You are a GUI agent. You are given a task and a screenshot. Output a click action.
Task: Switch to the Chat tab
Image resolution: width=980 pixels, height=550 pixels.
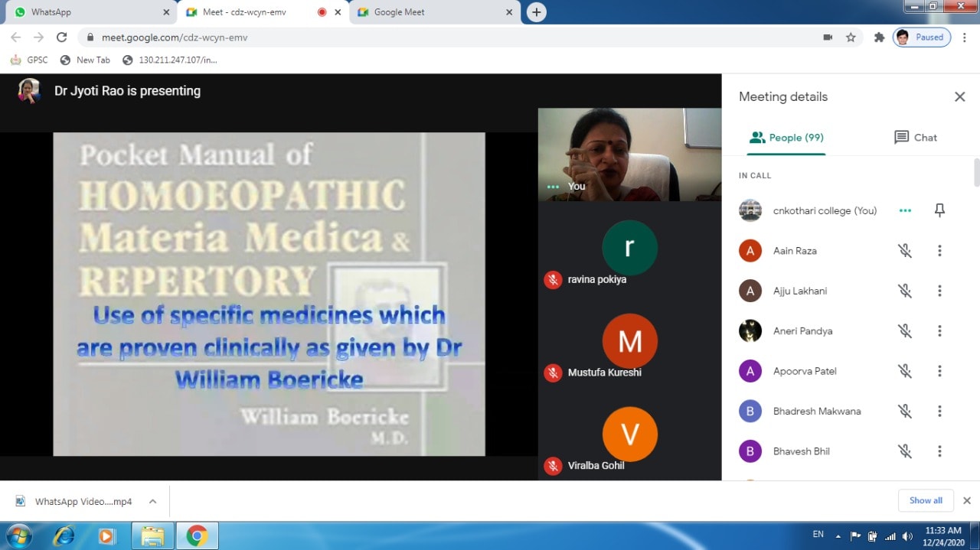click(916, 138)
